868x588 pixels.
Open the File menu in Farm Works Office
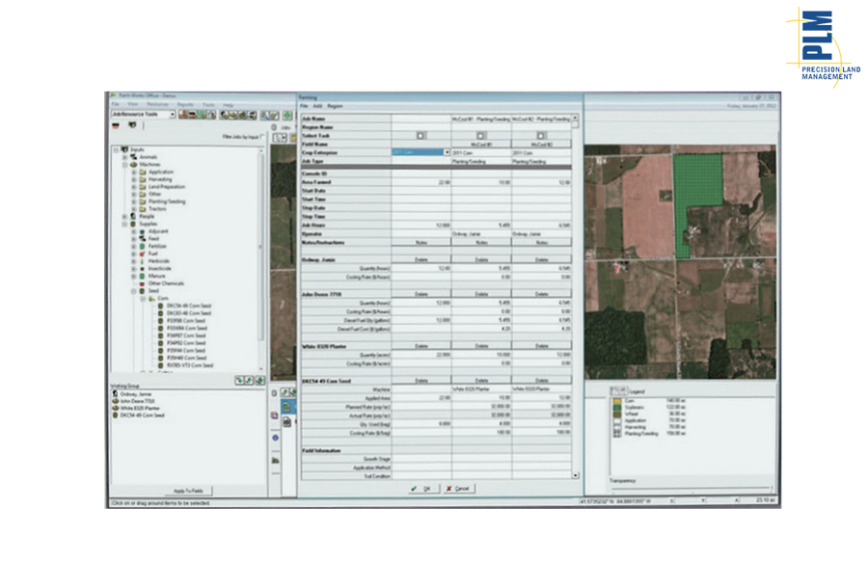tap(115, 104)
